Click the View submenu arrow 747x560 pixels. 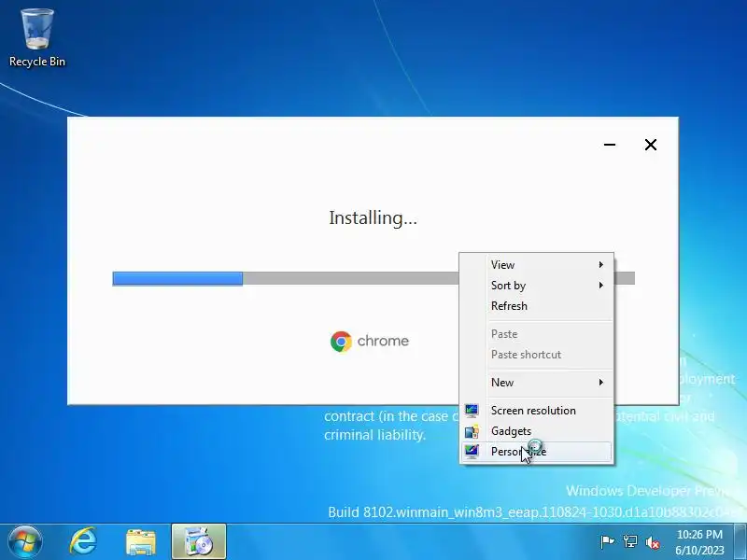[601, 264]
